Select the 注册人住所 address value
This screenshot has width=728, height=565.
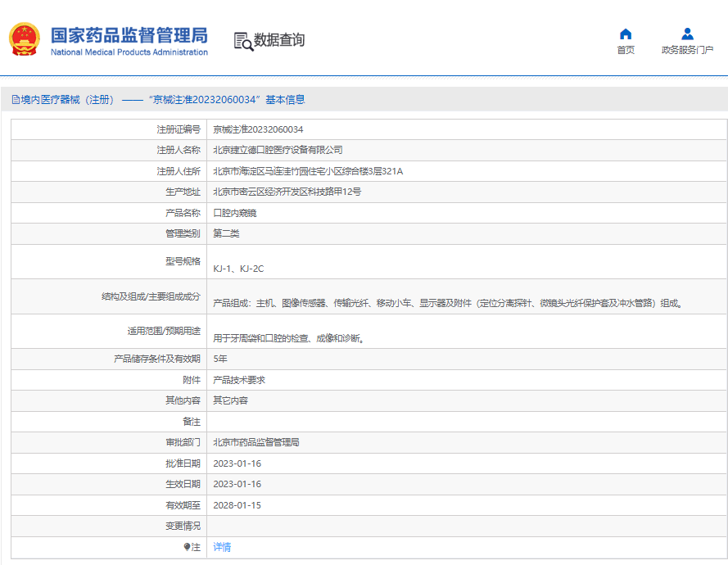(x=308, y=171)
